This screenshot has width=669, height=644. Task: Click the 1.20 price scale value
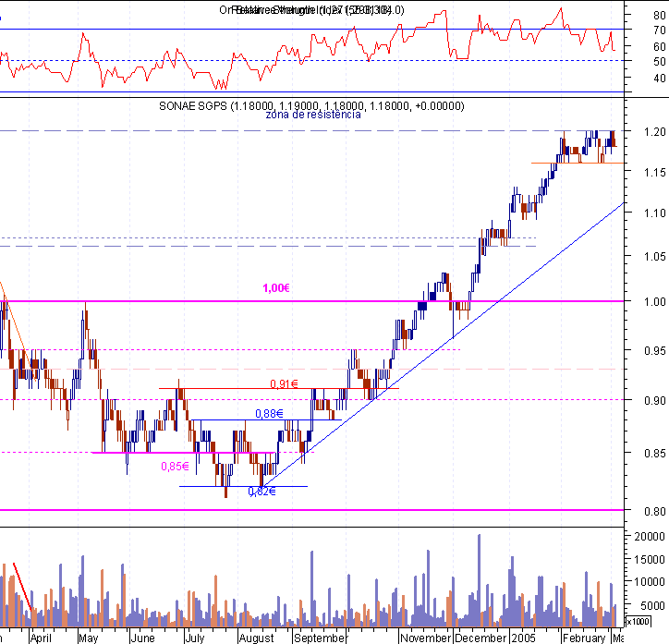coord(654,132)
